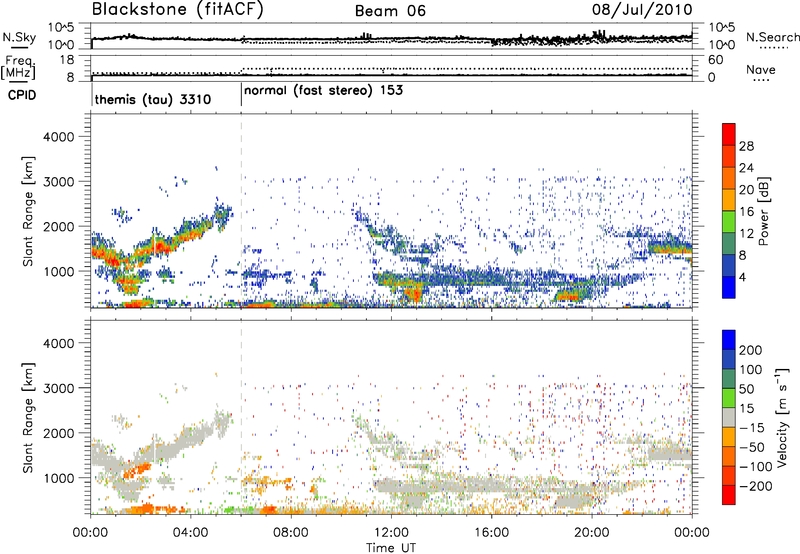Click the 2000 tick in velocity panel
Viewport: 800px width, 554px height.
[58, 433]
